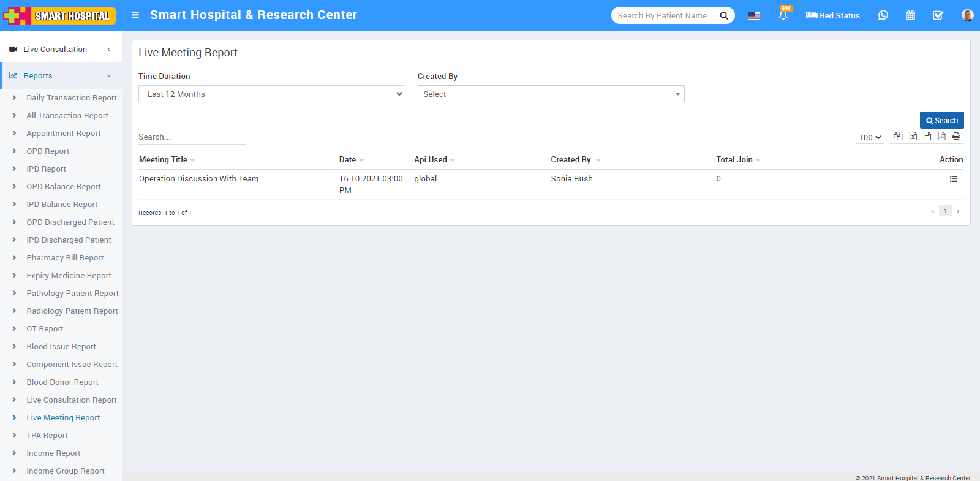Open the notifications bell icon
This screenshot has width=980, height=481.
click(x=783, y=15)
